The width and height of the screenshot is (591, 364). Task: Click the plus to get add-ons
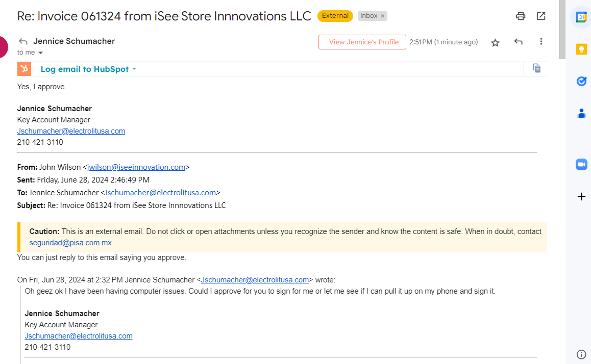click(581, 197)
